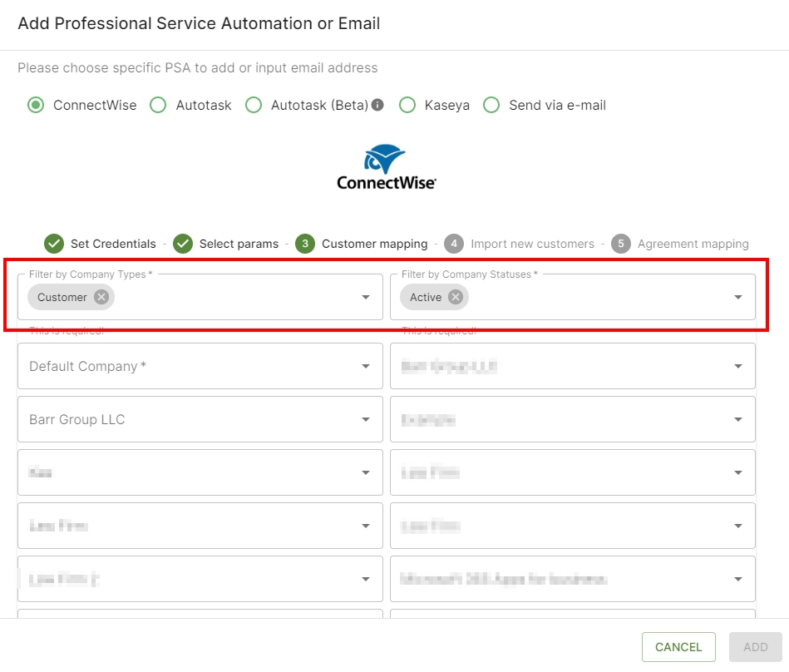Select the Autotask (Beta) radio option
This screenshot has height=672, width=789.
coord(253,105)
